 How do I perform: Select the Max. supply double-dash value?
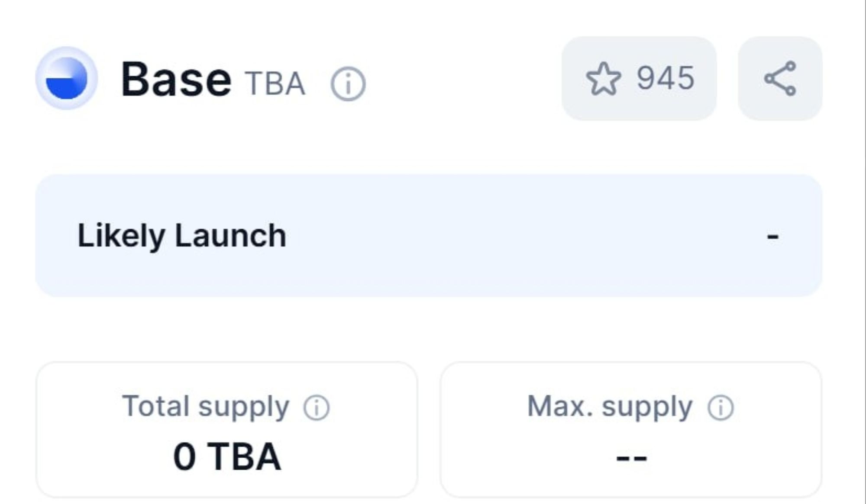[x=631, y=458]
